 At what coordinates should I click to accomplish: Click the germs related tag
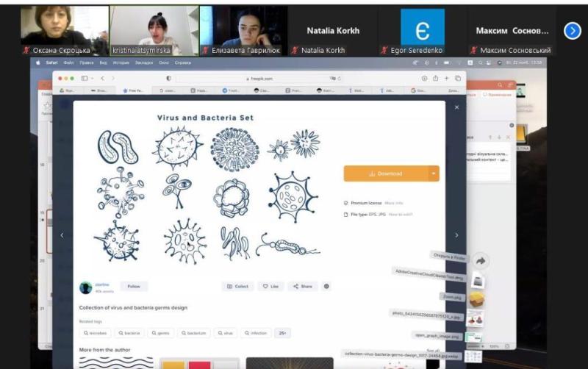160,333
